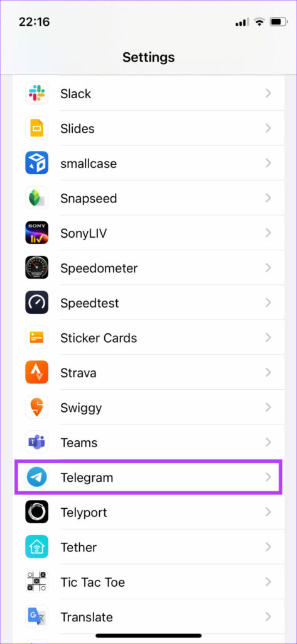The width and height of the screenshot is (297, 644).
Task: Tap the yellow Slides app icon
Action: (x=36, y=128)
